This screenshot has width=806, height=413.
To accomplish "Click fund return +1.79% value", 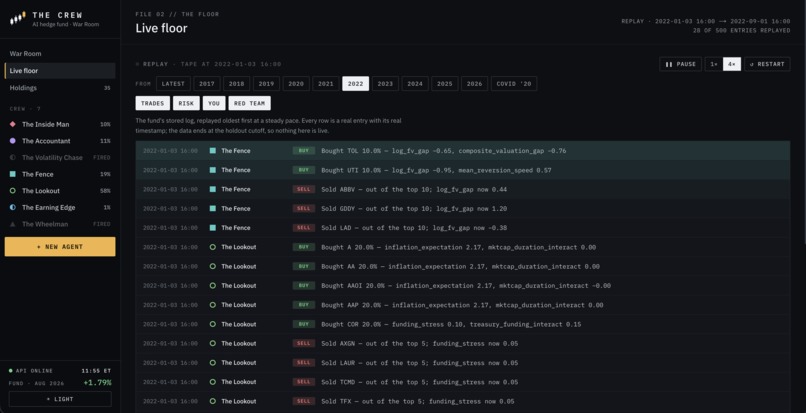I will point(97,383).
